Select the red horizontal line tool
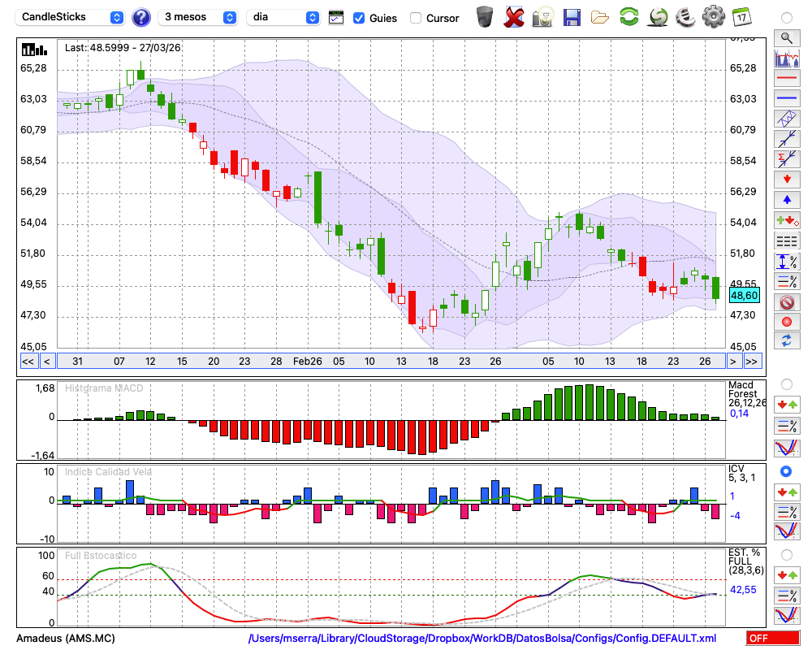The width and height of the screenshot is (812, 650). pyautogui.click(x=787, y=78)
